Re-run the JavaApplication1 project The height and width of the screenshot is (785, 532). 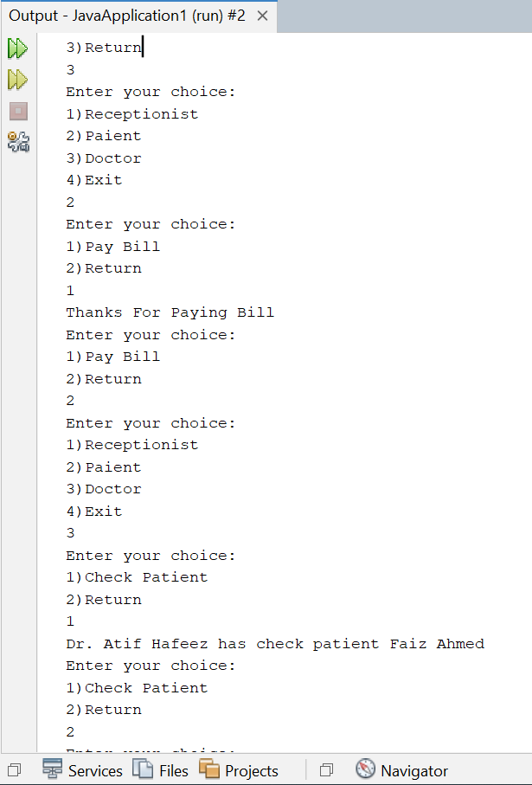point(18,48)
